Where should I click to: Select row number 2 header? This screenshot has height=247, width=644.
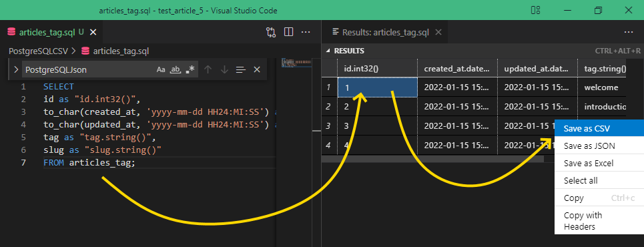(329, 106)
